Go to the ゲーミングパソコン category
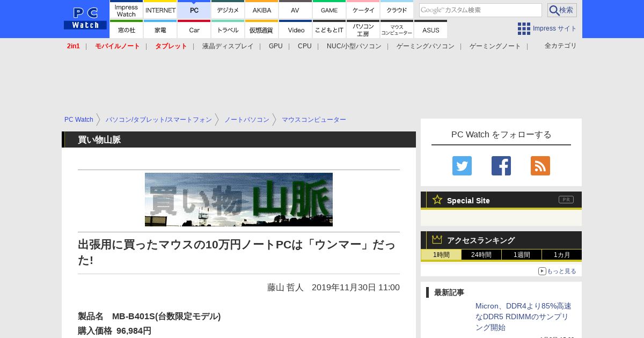This screenshot has height=338, width=644. tap(426, 46)
